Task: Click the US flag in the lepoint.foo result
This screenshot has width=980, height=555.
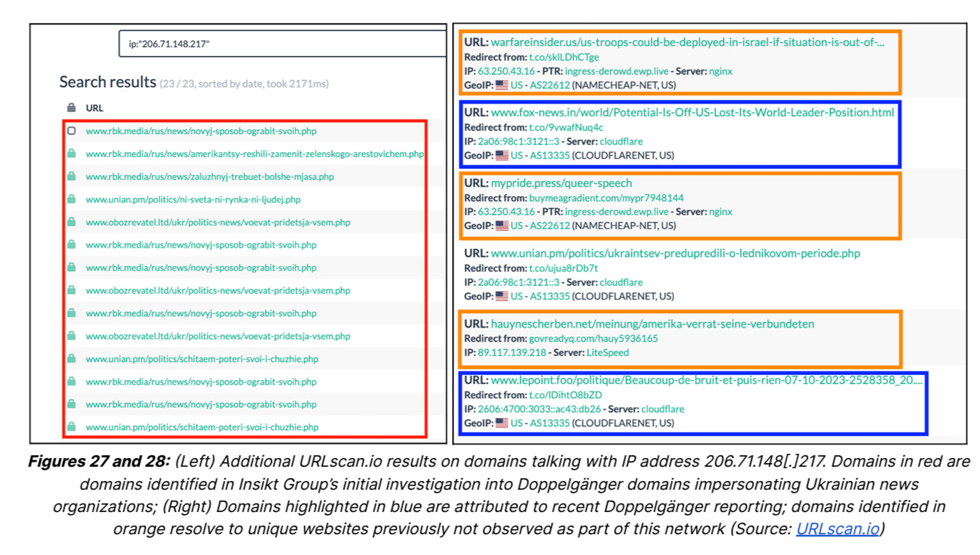Action: [x=501, y=424]
